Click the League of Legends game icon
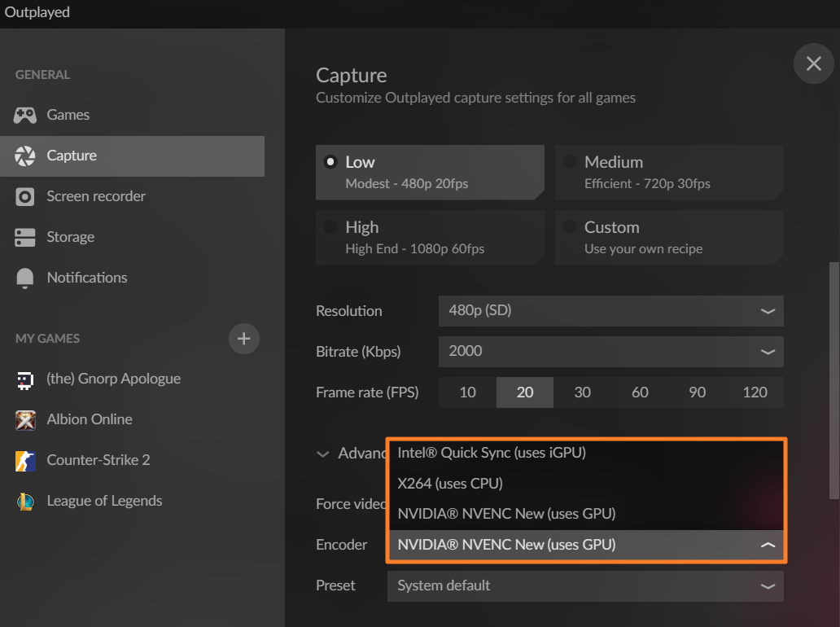This screenshot has height=627, width=840. coord(25,502)
